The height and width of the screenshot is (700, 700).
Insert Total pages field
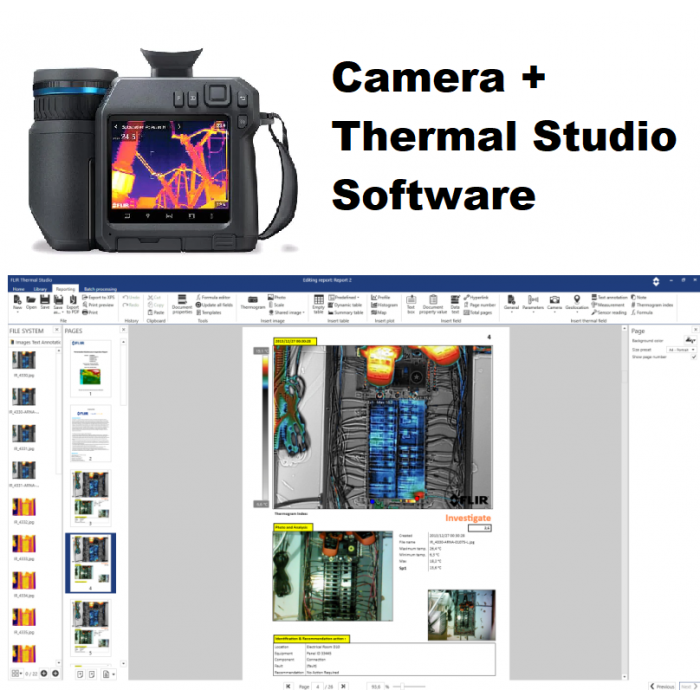pos(478,312)
